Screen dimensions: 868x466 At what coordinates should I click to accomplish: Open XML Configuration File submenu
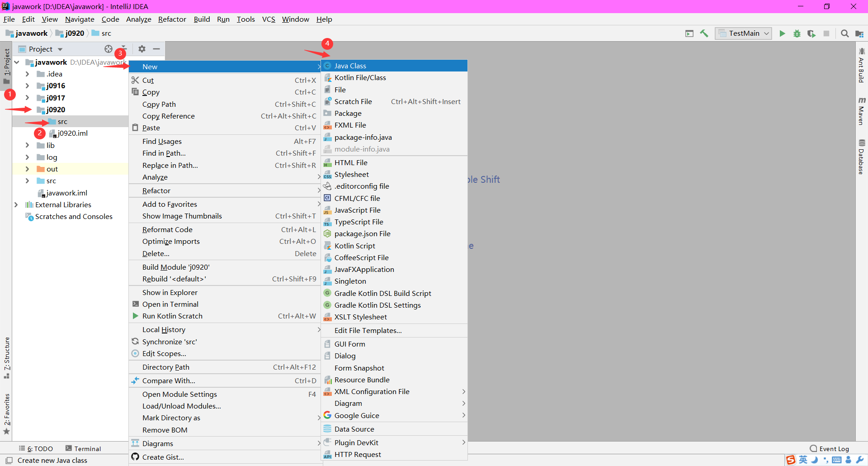394,391
